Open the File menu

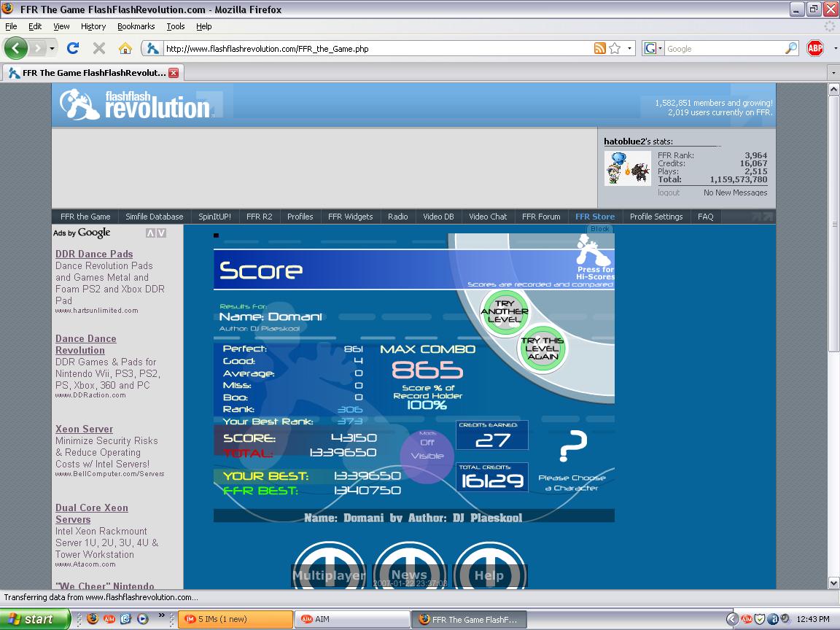coord(11,26)
